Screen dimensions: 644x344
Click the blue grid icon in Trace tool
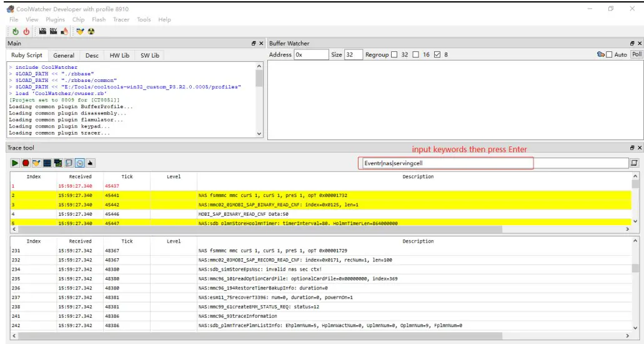pyautogui.click(x=47, y=163)
